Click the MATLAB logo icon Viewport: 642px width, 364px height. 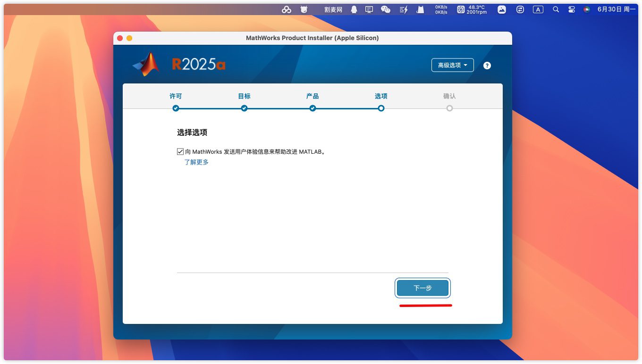pos(146,64)
